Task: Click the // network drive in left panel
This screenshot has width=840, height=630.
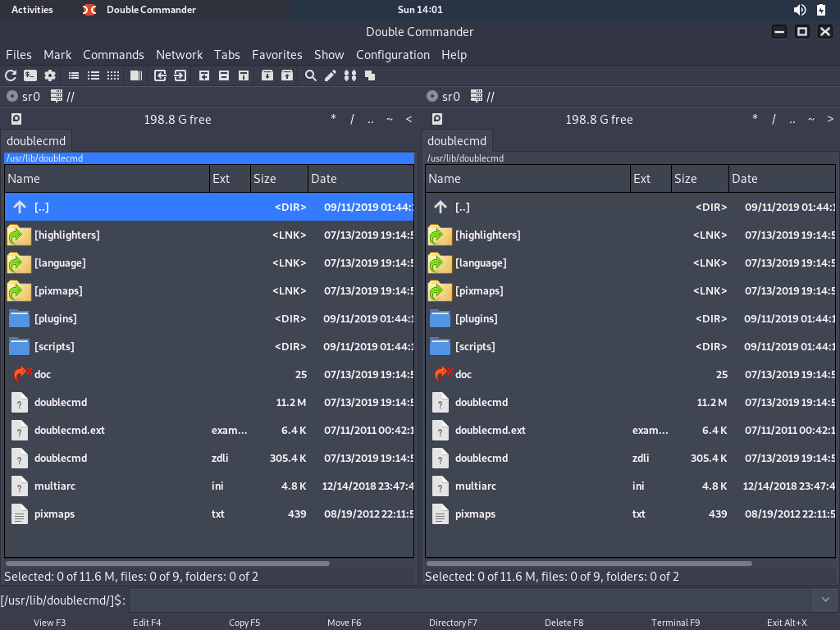Action: pyautogui.click(x=62, y=97)
